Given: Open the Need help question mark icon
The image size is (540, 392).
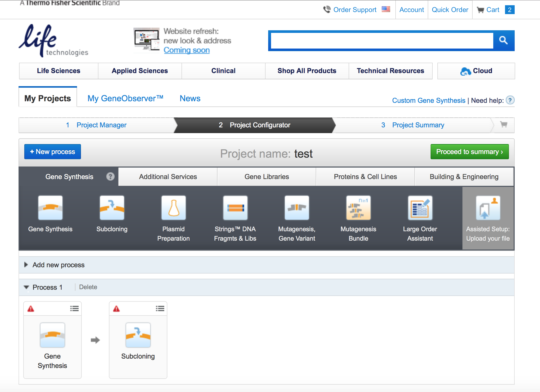Looking at the screenshot, I should coord(510,100).
